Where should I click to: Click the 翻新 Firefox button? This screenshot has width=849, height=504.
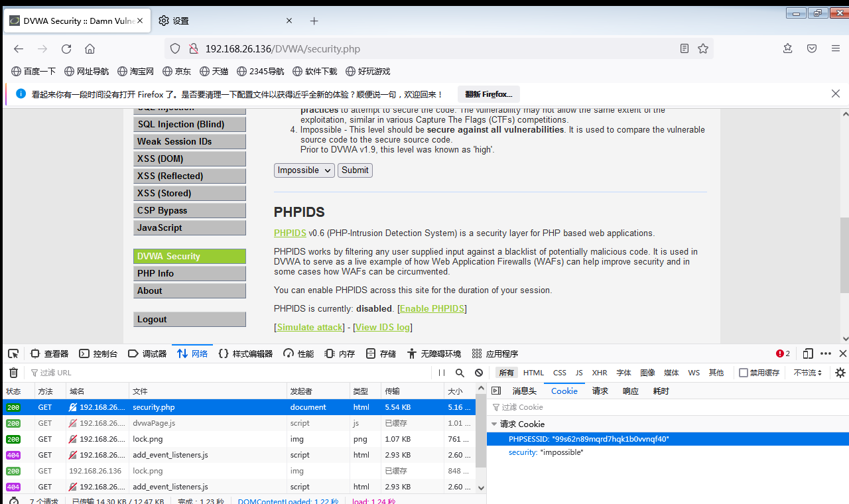click(x=489, y=94)
